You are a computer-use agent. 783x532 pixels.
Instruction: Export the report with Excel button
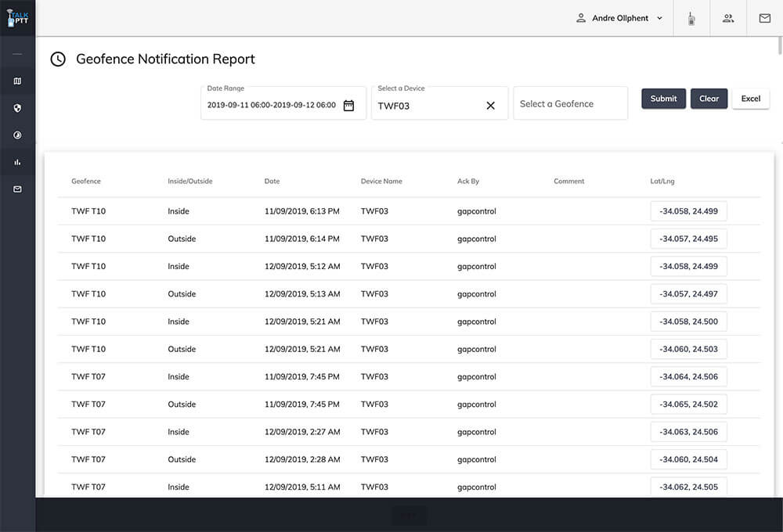[750, 99]
